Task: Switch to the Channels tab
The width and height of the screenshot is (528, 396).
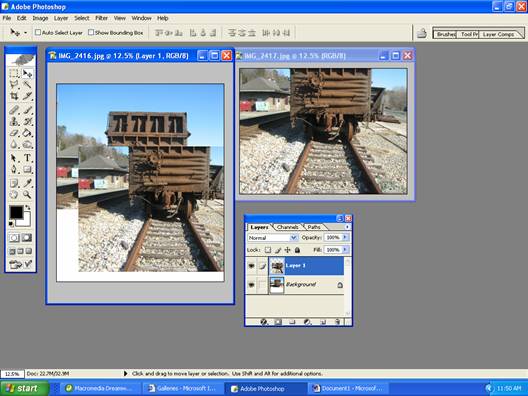Action: pos(287,227)
